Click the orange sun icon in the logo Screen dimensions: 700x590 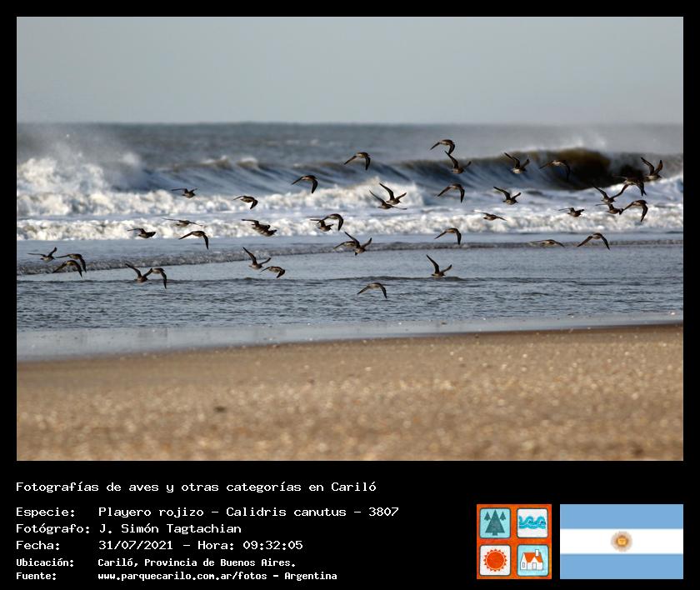point(495,560)
